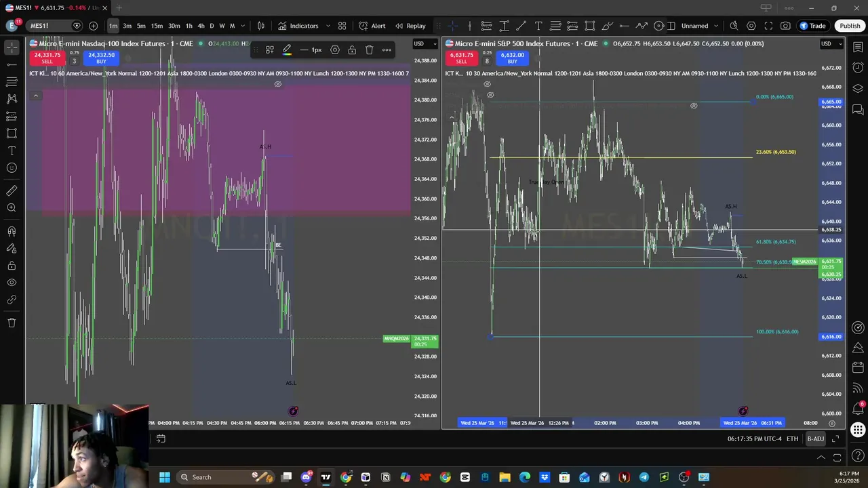The height and width of the screenshot is (488, 868).
Task: Click the compare or add symbol plus icon
Action: pos(93,26)
